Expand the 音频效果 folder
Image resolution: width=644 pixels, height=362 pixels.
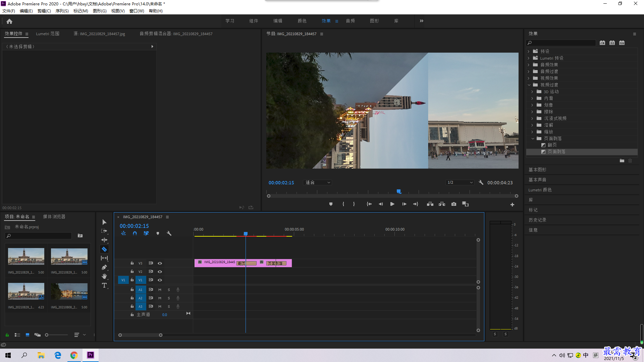pyautogui.click(x=529, y=65)
